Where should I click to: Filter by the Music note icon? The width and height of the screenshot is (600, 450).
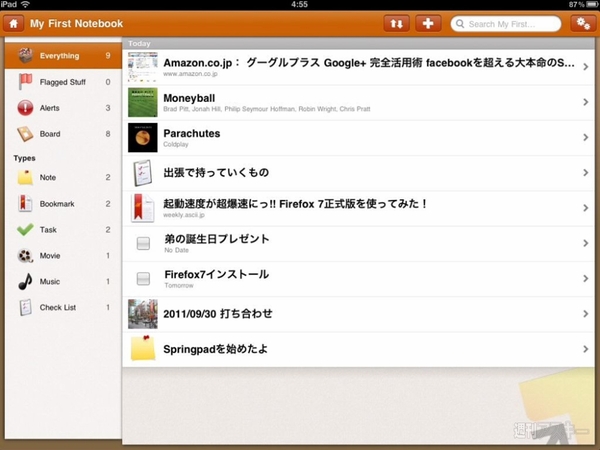pyautogui.click(x=25, y=282)
